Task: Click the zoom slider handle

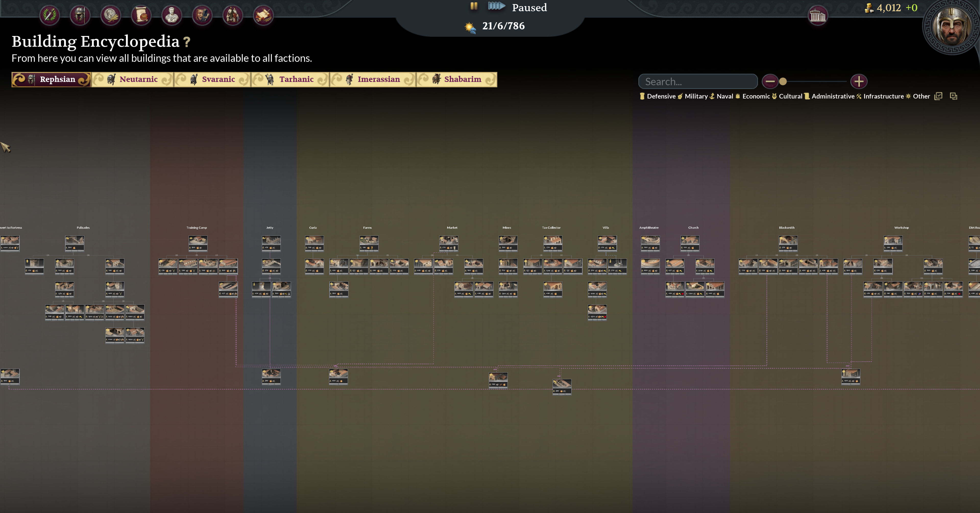Action: 783,81
